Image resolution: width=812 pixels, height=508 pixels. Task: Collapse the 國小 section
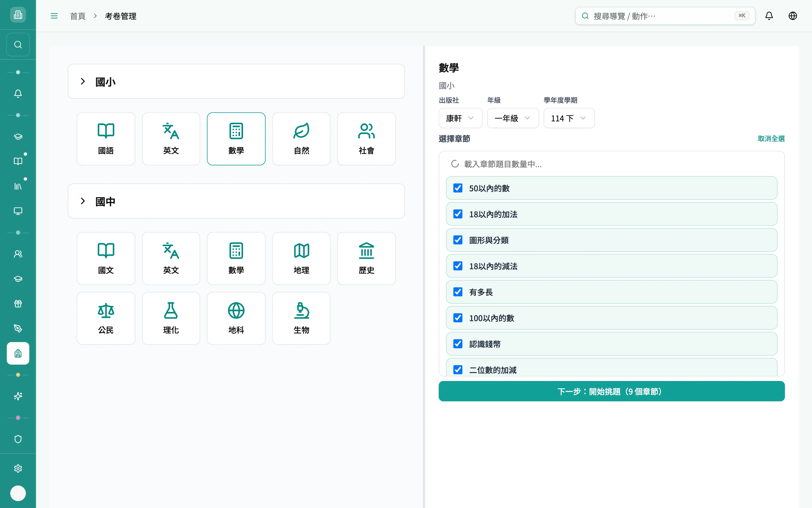pyautogui.click(x=236, y=81)
